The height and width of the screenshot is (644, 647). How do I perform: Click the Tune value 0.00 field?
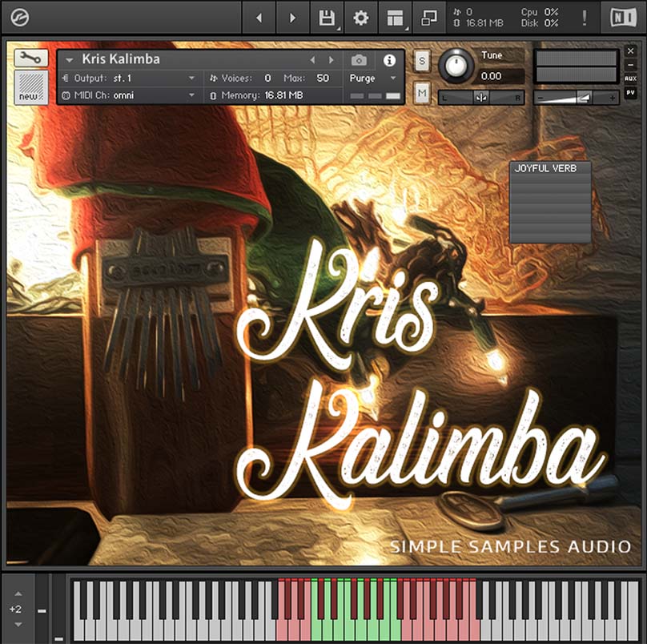(500, 76)
